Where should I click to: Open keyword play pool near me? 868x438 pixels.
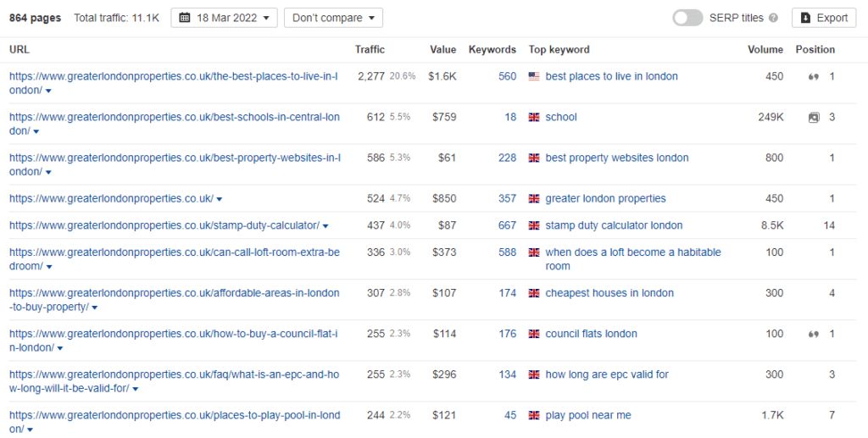pyautogui.click(x=588, y=415)
